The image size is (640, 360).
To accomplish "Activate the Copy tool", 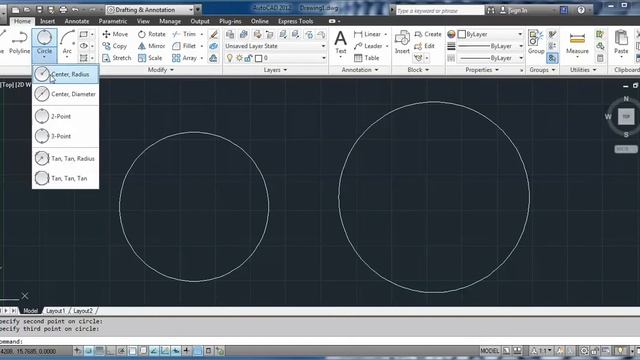I will [115, 46].
